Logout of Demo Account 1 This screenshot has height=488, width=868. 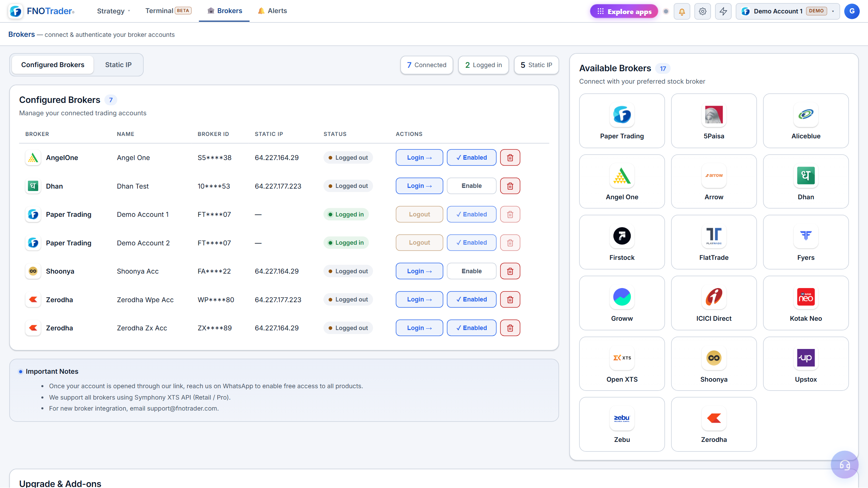pos(419,214)
